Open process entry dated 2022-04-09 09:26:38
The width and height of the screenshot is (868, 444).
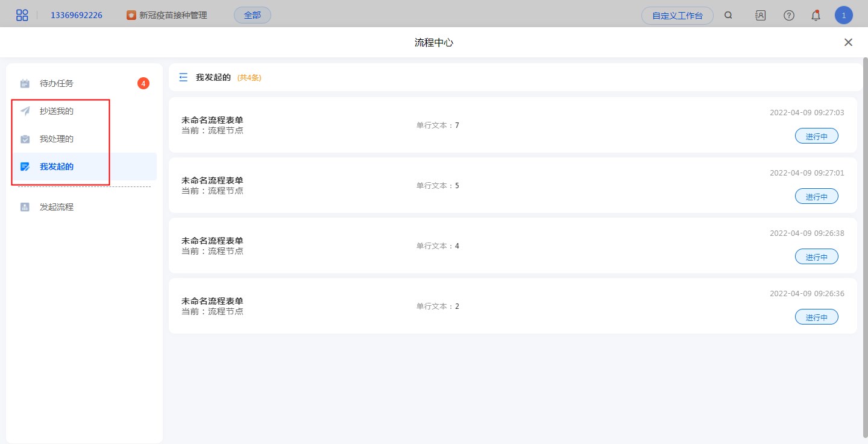512,246
